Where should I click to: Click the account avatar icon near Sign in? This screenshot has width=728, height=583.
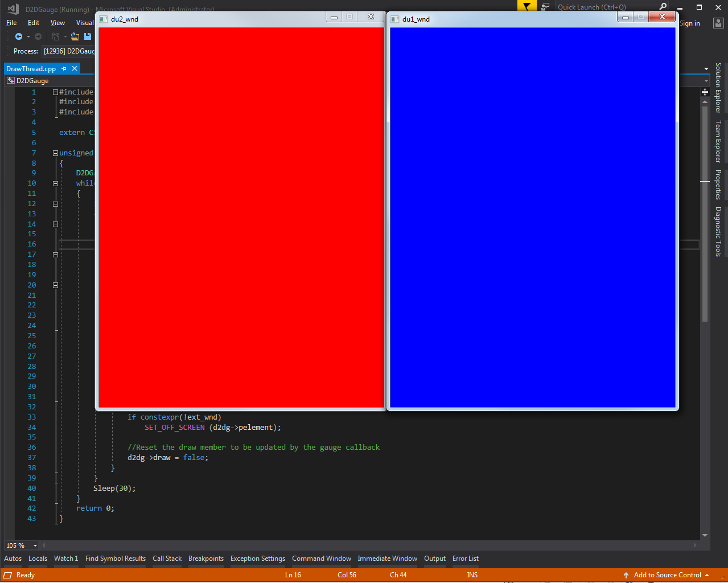pyautogui.click(x=718, y=23)
